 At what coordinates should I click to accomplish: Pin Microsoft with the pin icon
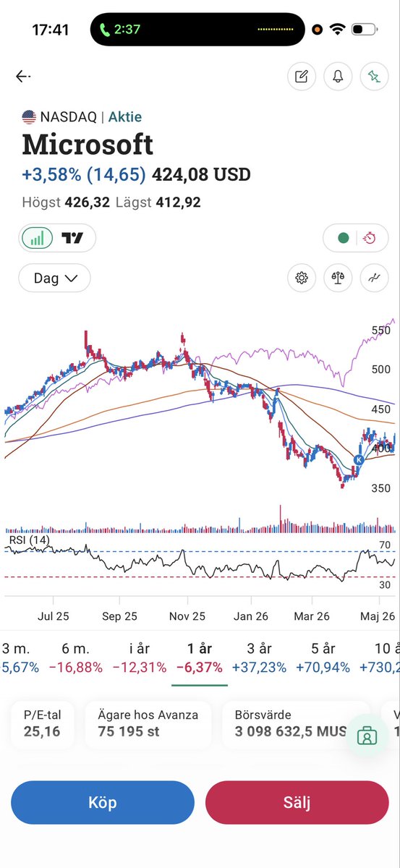(x=374, y=77)
